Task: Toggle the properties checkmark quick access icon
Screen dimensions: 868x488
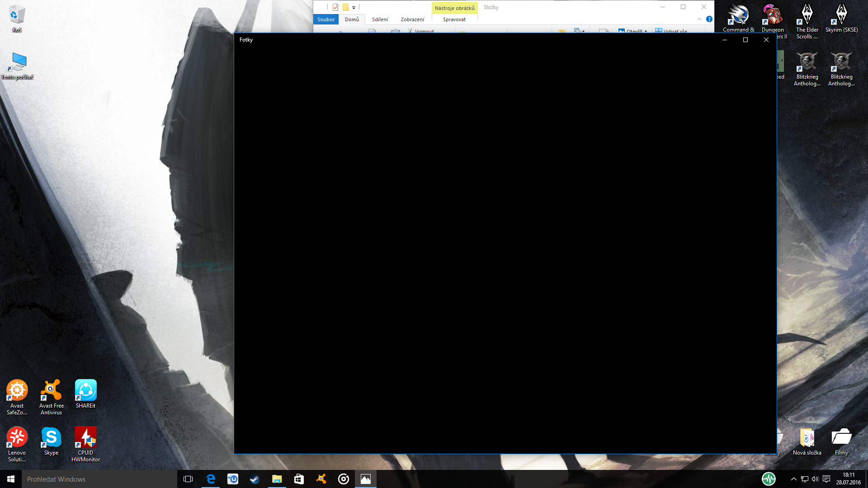Action: pos(335,7)
